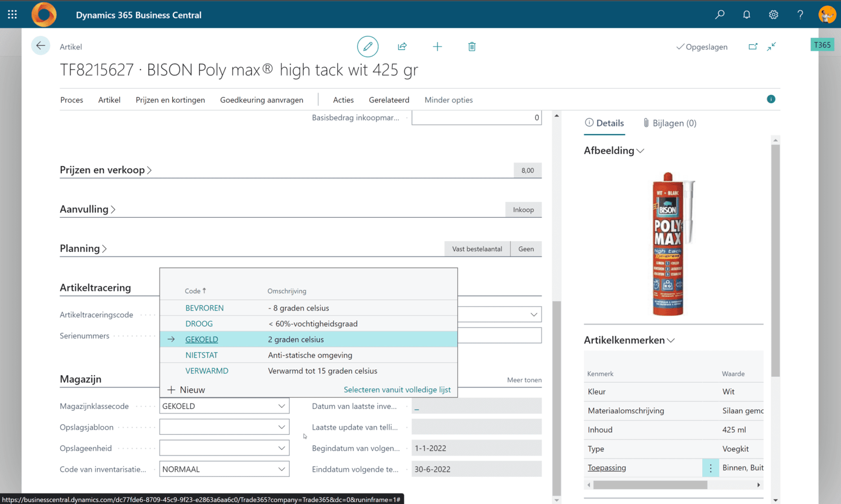Image resolution: width=841 pixels, height=504 pixels.
Task: Open the Opslageenheid dropdown
Action: pos(281,448)
